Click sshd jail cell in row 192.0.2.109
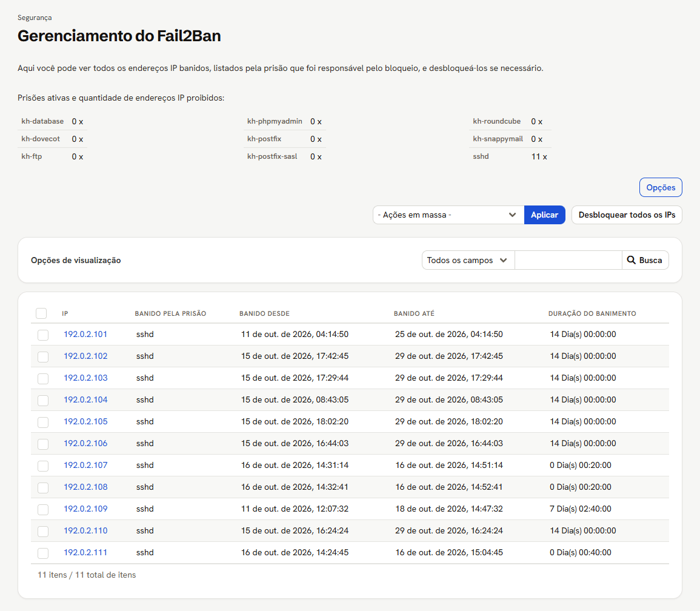Image resolution: width=700 pixels, height=611 pixels. coord(145,509)
